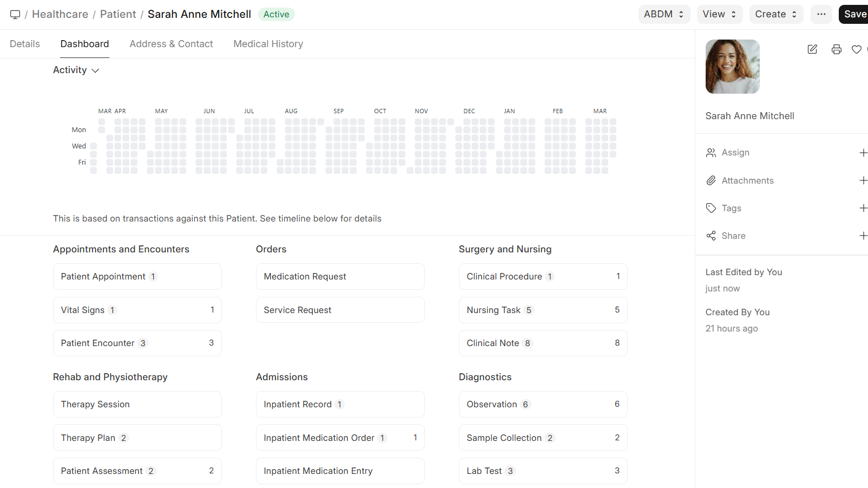Screen dimensions: 868x488
Task: Click the Save button
Action: (x=855, y=14)
